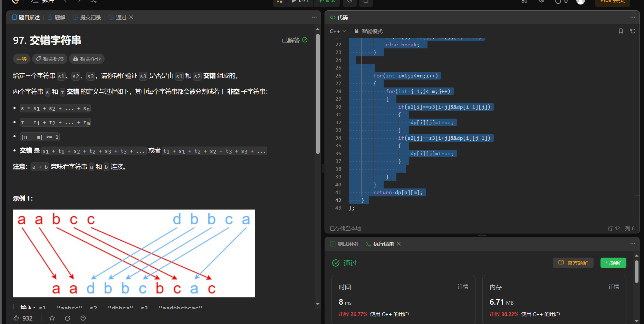Click the 已存储至本地 status text
This screenshot has height=324, width=644.
click(x=345, y=228)
